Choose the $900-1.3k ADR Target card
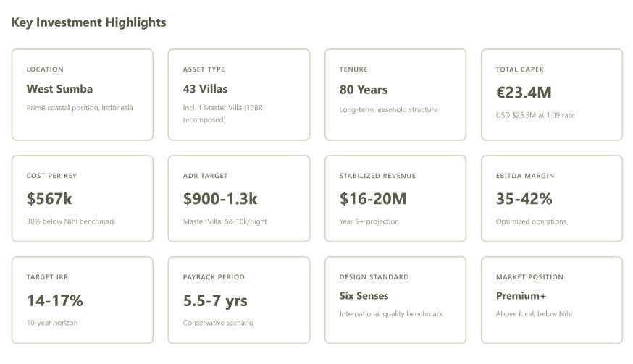633x364 pixels. tap(238, 198)
